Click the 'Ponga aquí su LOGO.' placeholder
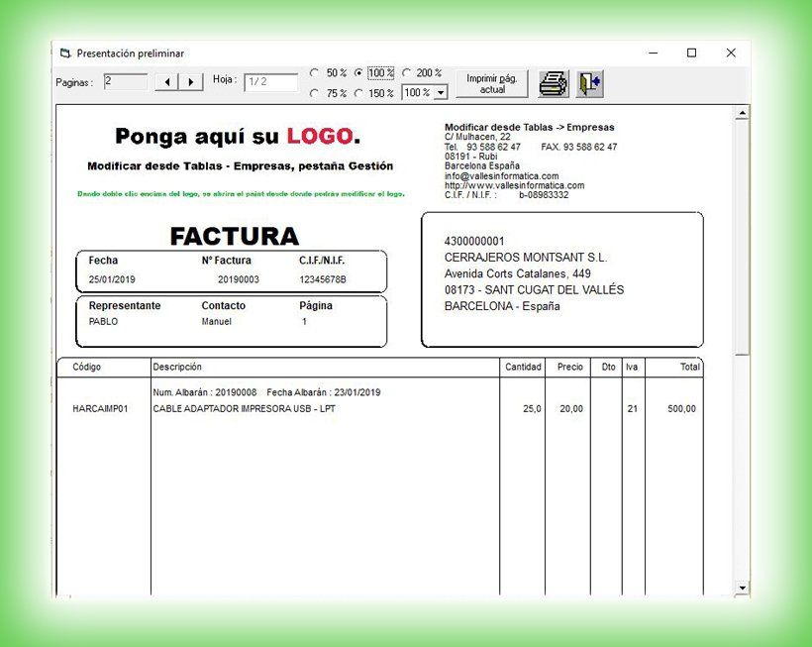The height and width of the screenshot is (647, 812). pyautogui.click(x=238, y=137)
